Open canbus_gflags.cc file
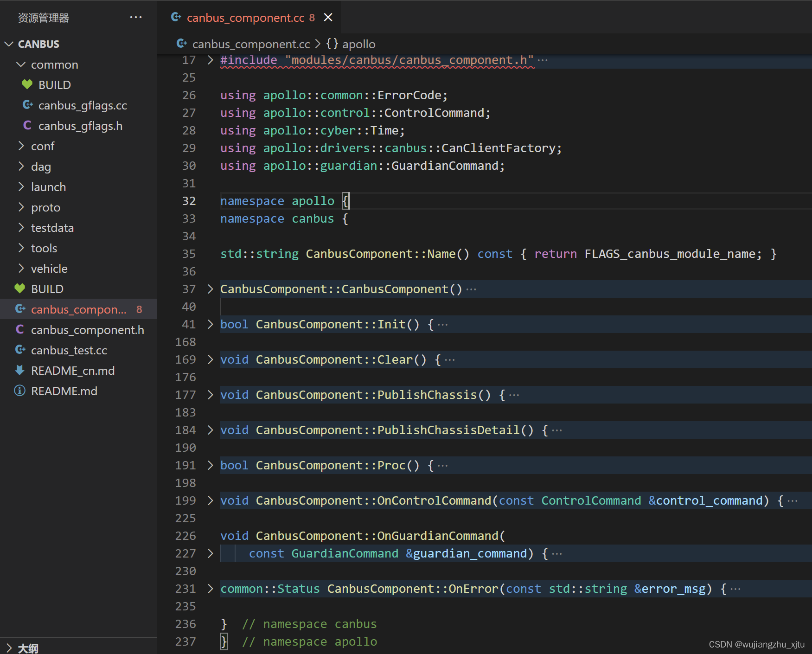Viewport: 812px width, 654px height. pos(83,105)
